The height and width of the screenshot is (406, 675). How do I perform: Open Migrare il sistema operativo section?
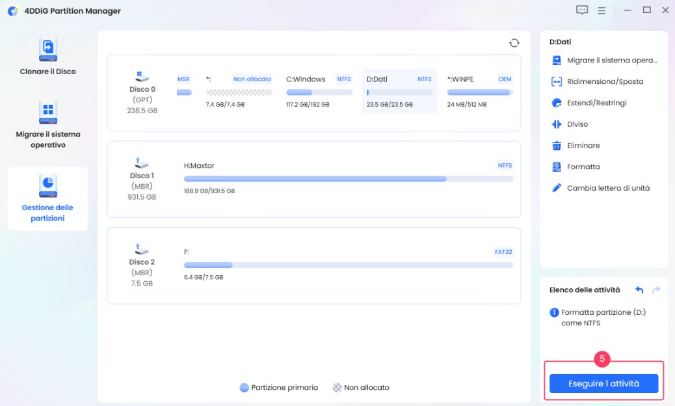tap(48, 125)
